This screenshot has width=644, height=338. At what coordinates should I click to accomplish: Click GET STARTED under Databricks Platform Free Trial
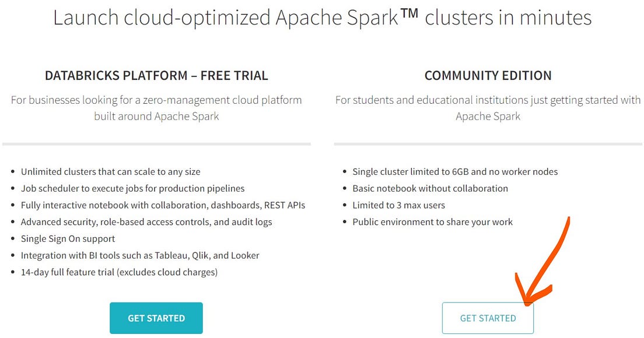click(x=156, y=318)
